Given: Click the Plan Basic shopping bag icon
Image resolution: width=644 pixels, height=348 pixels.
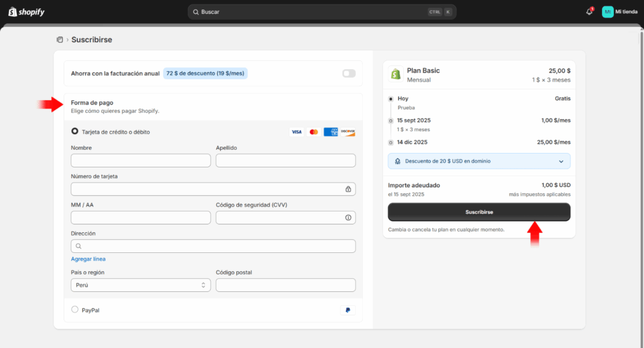Looking at the screenshot, I should coord(396,74).
